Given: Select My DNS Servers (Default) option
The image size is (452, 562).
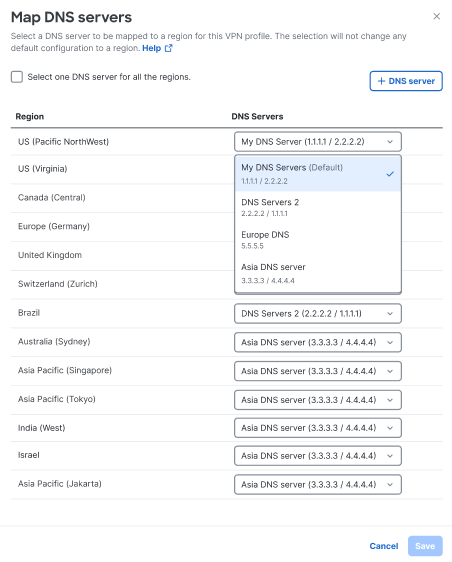Looking at the screenshot, I should [x=318, y=174].
